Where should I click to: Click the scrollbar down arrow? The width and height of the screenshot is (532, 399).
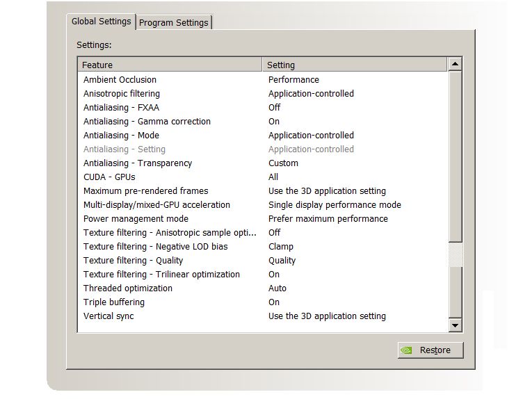pos(455,325)
